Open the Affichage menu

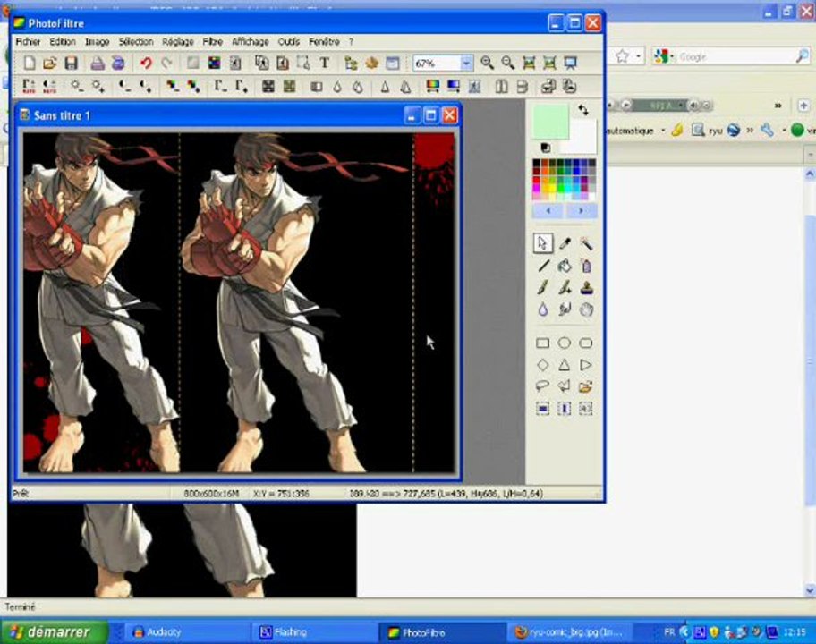[251, 42]
